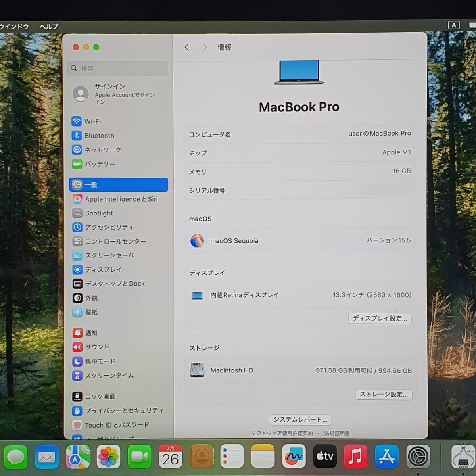Go forward with the right chevron
This screenshot has width=476, height=476.
click(205, 47)
